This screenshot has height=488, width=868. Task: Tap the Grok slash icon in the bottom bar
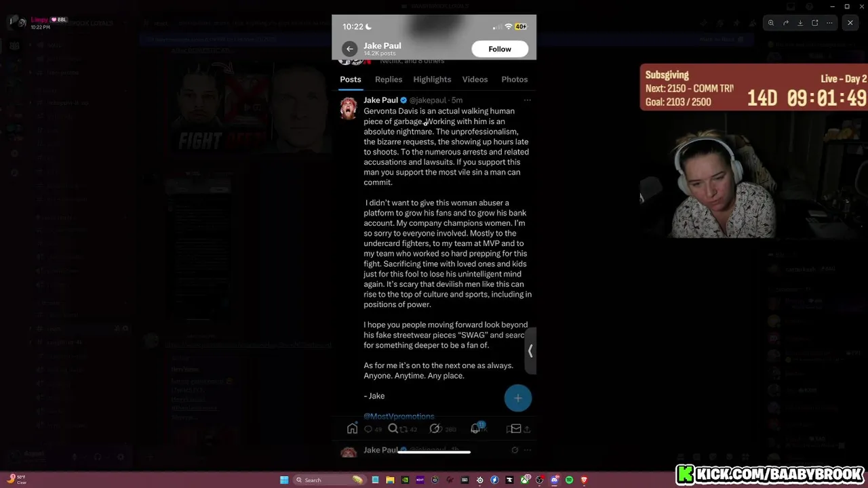[435, 428]
